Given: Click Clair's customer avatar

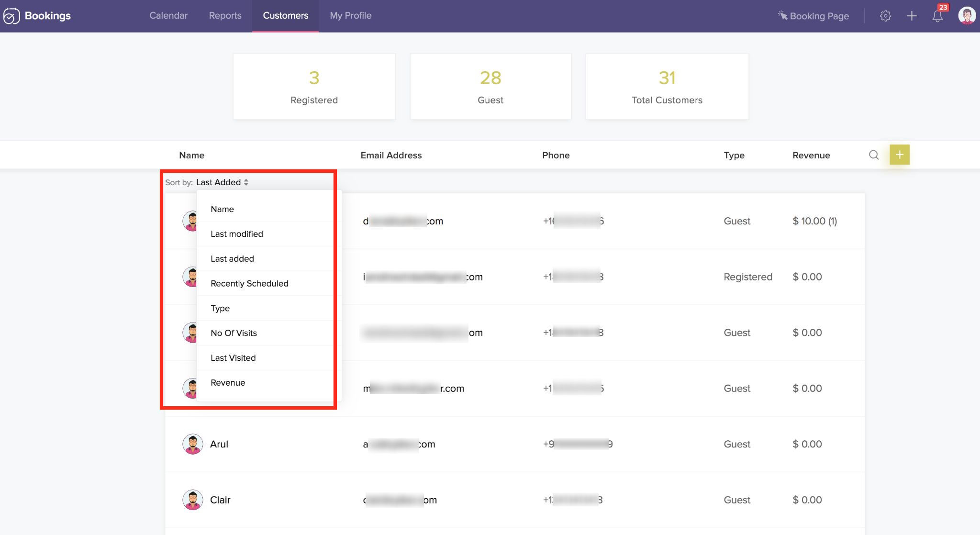Looking at the screenshot, I should click(x=192, y=500).
